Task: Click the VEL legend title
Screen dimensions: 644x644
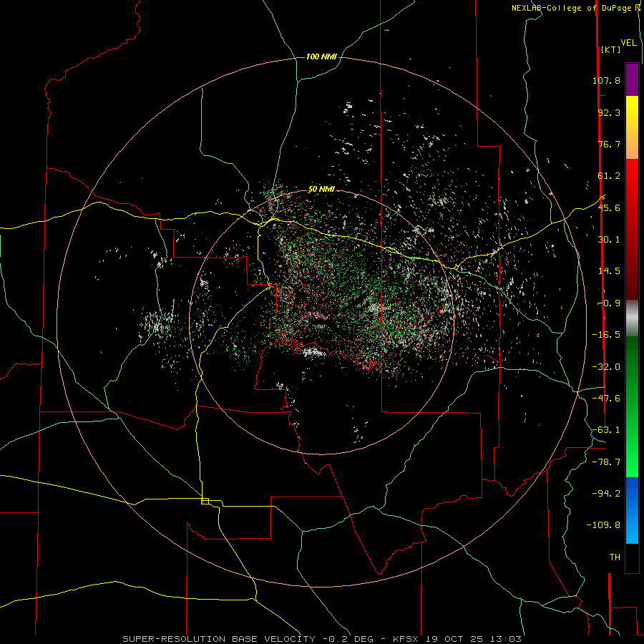Action: pos(628,43)
